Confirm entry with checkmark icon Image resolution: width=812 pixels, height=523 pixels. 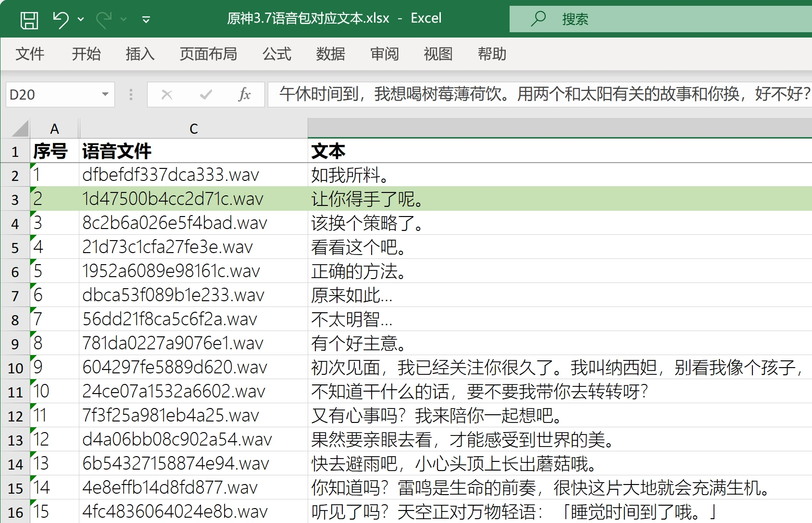click(x=206, y=95)
